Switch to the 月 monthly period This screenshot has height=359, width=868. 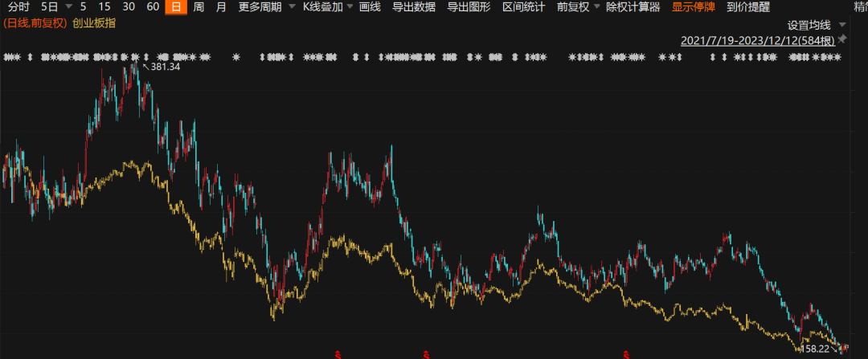(221, 7)
